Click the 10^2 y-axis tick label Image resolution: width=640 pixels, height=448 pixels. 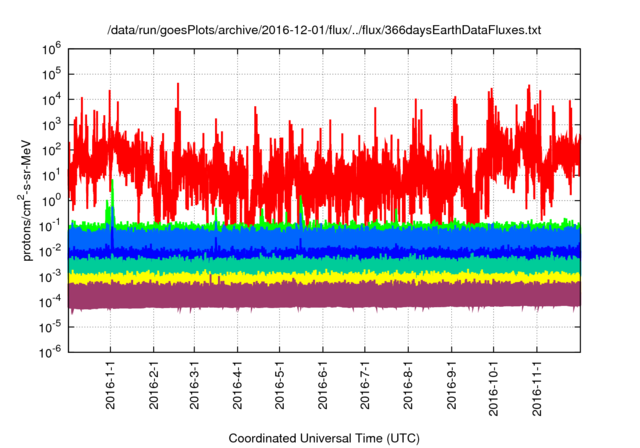click(51, 150)
